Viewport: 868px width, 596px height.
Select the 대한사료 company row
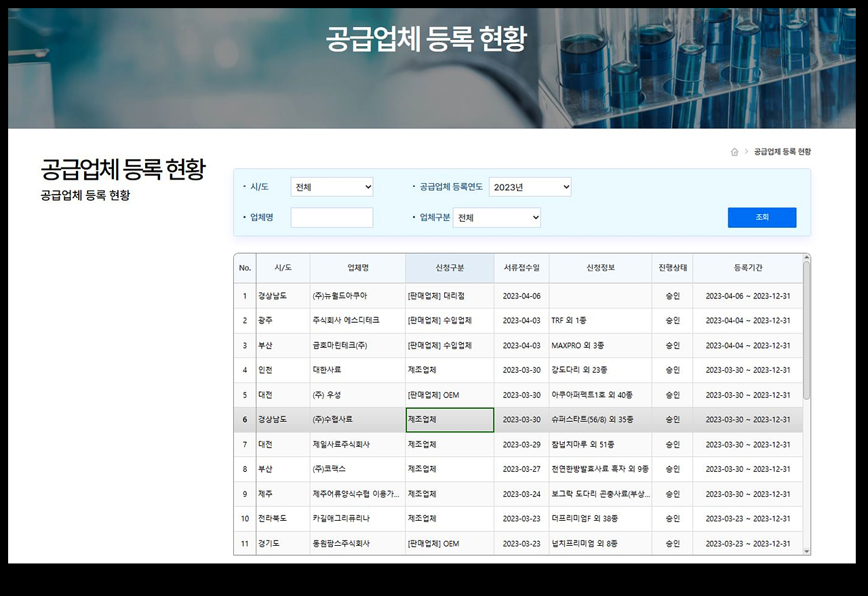tap(518, 370)
